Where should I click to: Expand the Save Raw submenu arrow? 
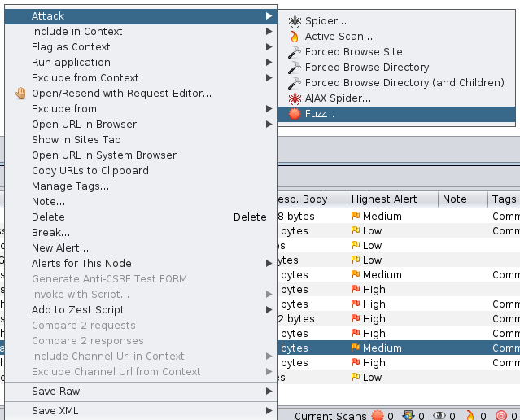click(269, 392)
